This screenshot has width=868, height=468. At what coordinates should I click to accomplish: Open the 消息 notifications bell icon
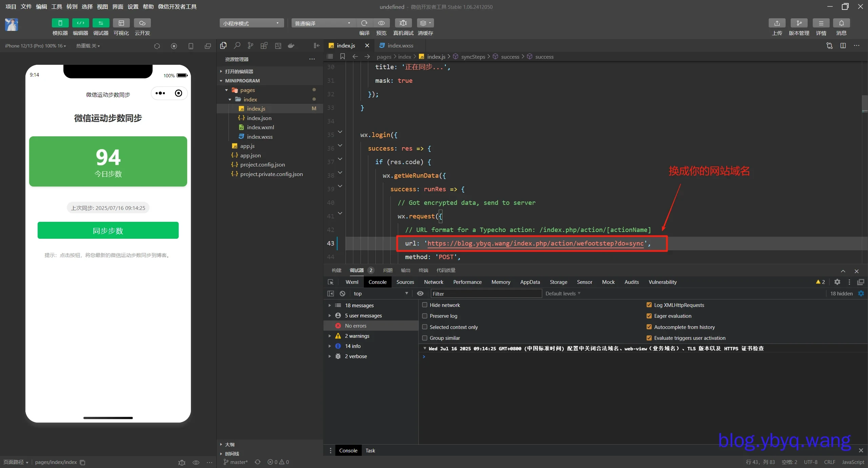coord(841,23)
